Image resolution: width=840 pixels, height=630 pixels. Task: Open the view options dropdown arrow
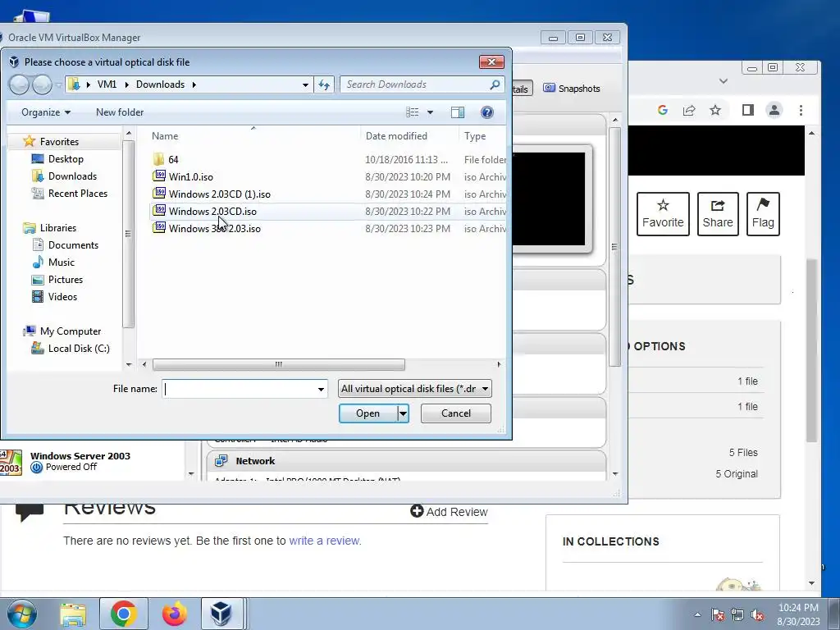pos(430,112)
